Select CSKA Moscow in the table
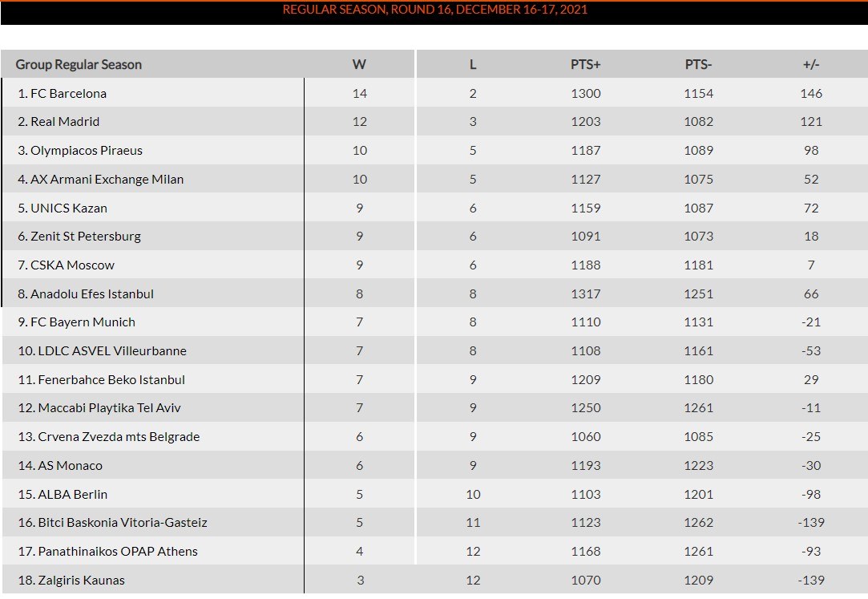This screenshot has height=599, width=868. coord(72,265)
